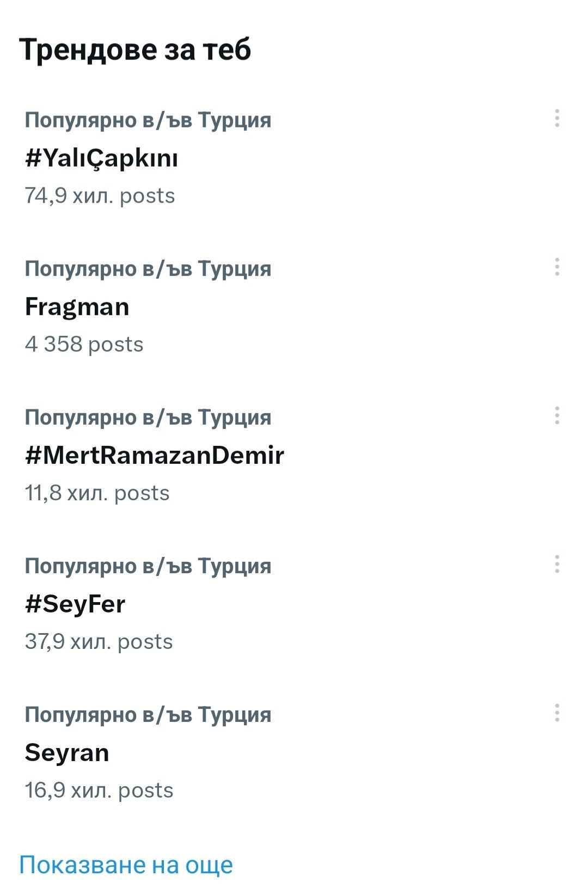588x895 pixels.
Task: Click 'Популярно в/ъв Турция' label above #YalıÇapkını
Action: 148,120
